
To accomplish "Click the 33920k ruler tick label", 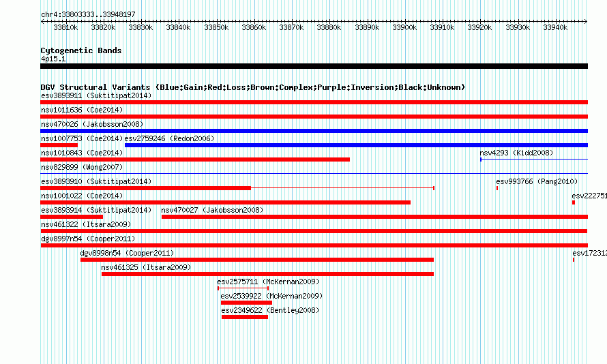I will point(479,27).
